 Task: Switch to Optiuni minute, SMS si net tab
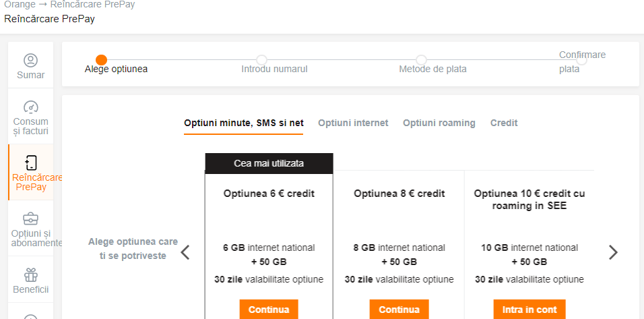point(244,123)
